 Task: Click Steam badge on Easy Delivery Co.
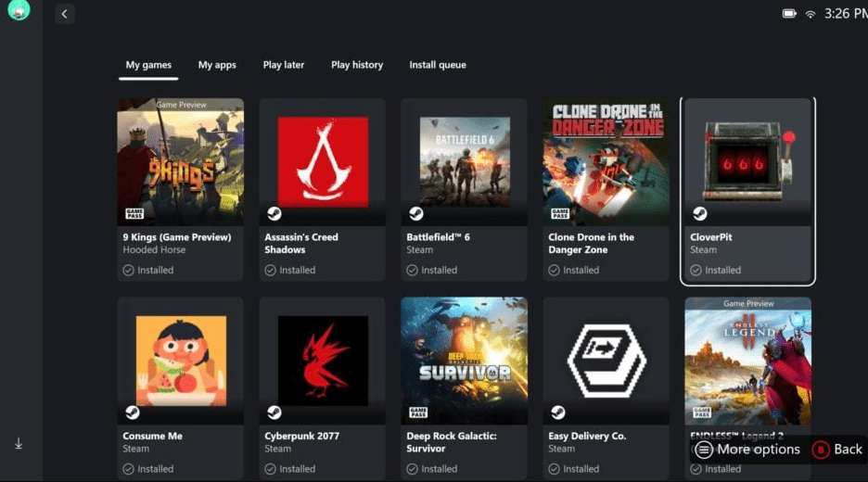558,412
